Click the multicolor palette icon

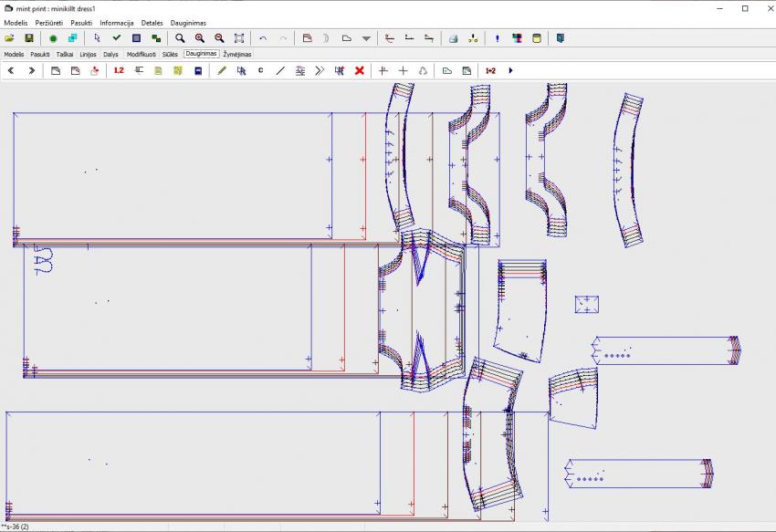(517, 38)
